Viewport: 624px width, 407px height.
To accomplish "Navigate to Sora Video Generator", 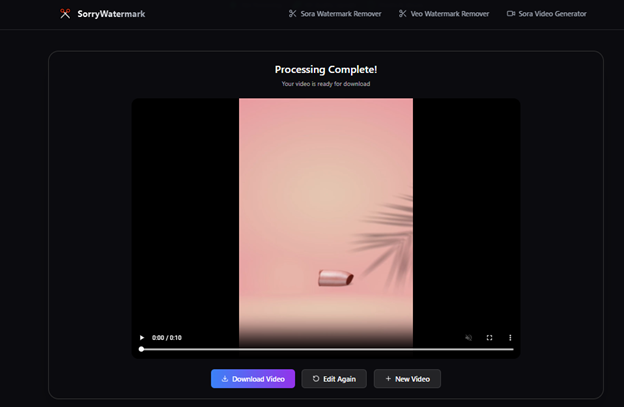I will point(554,14).
